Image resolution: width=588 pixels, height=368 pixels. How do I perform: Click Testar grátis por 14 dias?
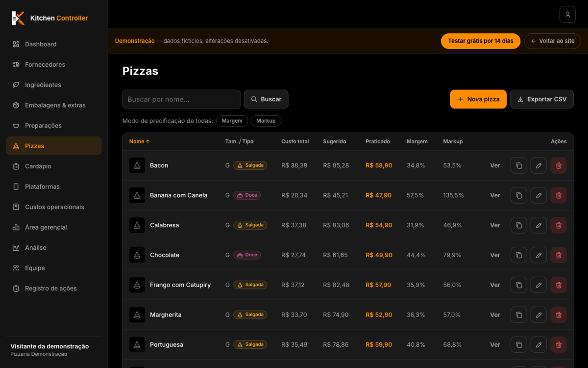click(481, 41)
